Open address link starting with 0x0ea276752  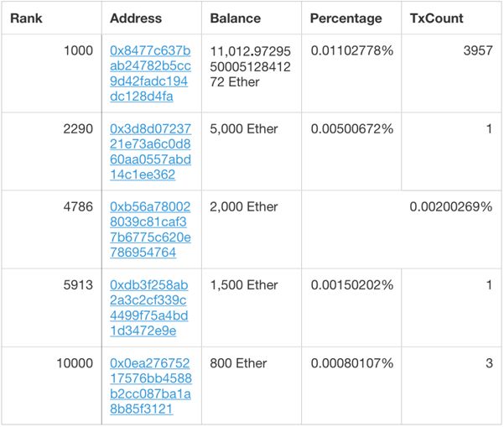click(151, 386)
